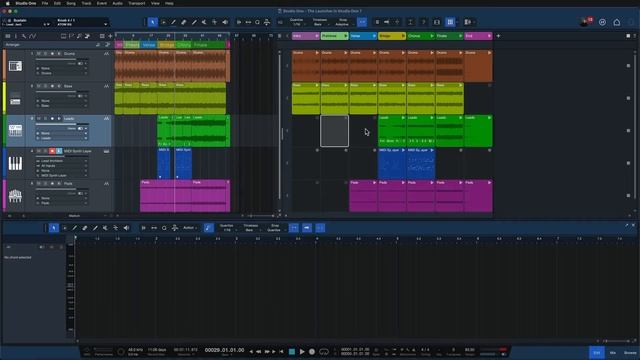Toggle automation display on Drums track
The image size is (640, 360).
(106, 53)
